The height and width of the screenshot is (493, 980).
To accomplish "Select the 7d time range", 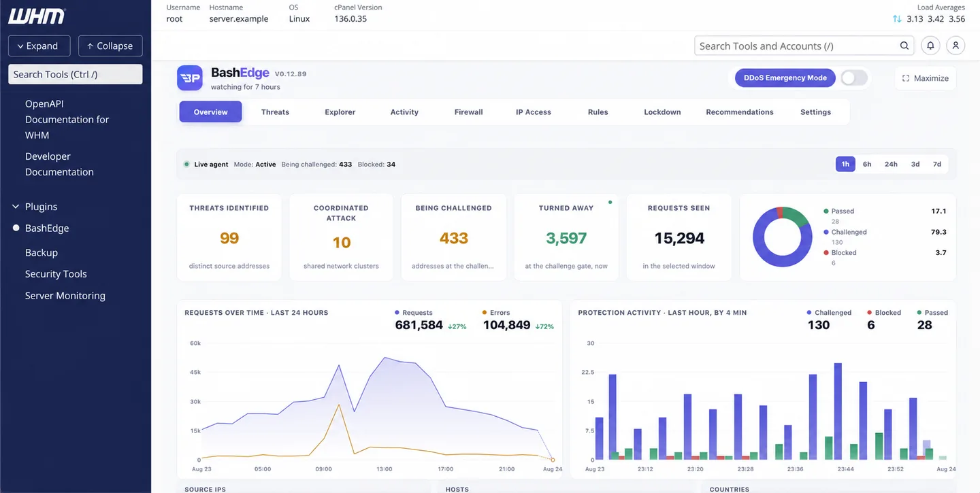I will (x=937, y=164).
